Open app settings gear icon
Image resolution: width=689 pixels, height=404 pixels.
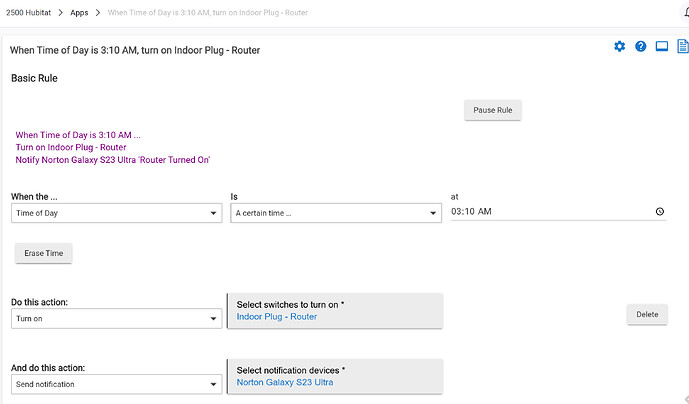(620, 46)
